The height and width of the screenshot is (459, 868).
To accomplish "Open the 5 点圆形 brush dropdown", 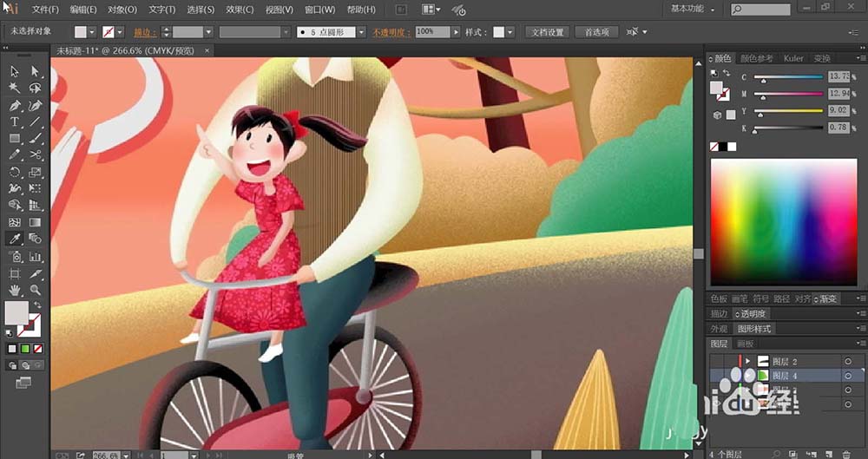I will [x=361, y=32].
